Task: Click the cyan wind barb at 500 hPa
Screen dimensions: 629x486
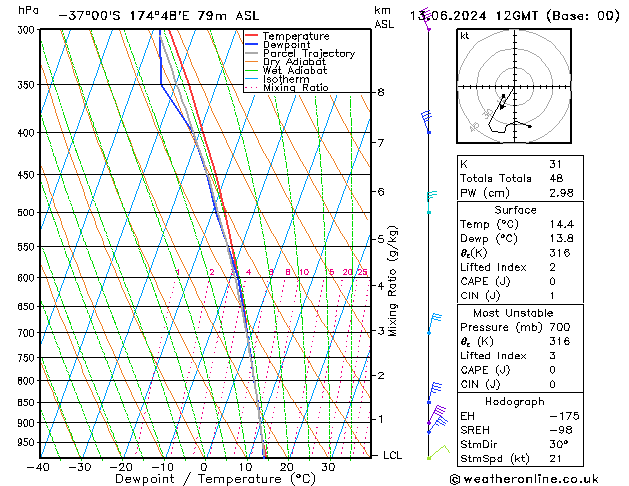Action: tap(431, 202)
